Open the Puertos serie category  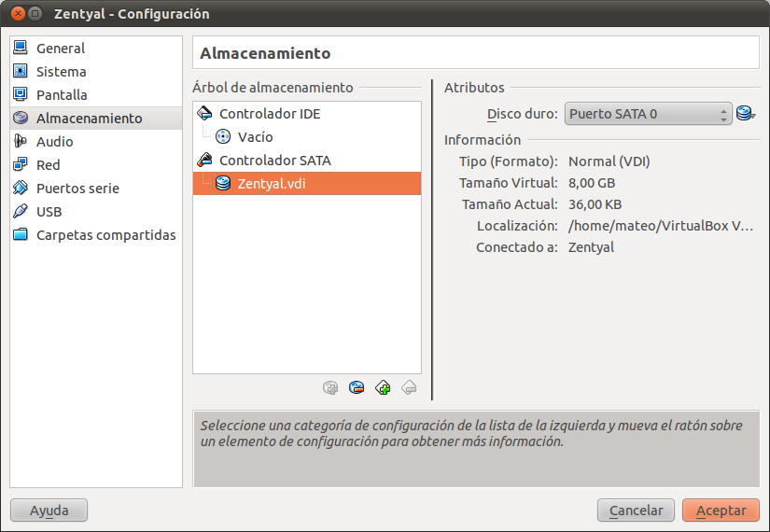click(x=96, y=189)
